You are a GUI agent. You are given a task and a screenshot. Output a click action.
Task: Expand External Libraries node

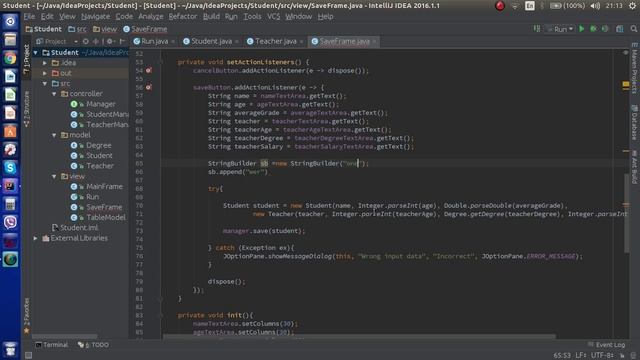(x=36, y=238)
